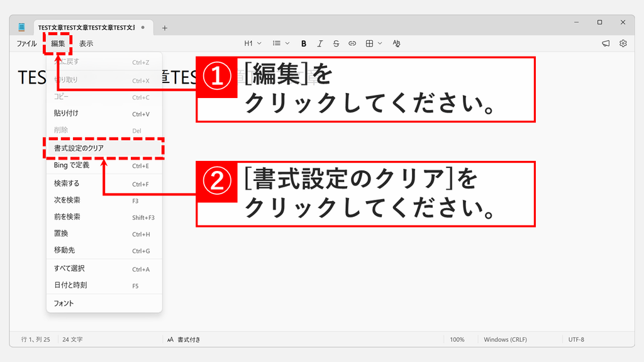Click the unsaved-changes dot on the tab
The width and height of the screenshot is (644, 362).
point(143,28)
